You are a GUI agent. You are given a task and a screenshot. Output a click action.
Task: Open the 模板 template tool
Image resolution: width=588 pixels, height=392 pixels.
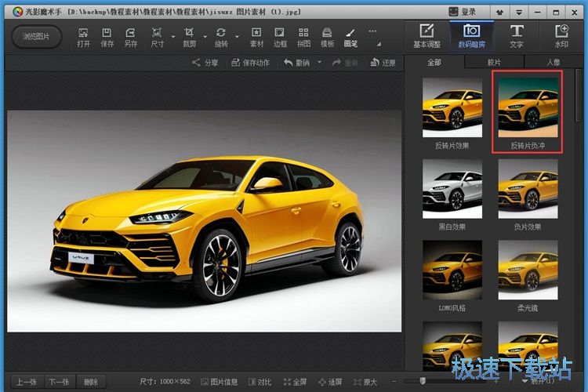coord(327,38)
